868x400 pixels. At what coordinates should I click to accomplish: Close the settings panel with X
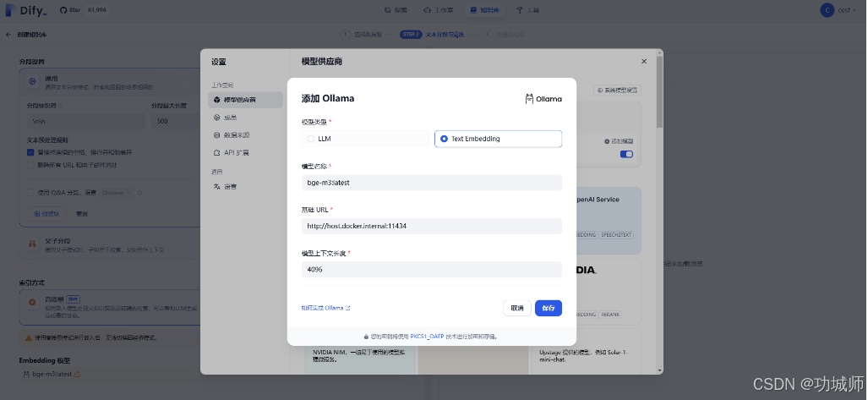[644, 62]
